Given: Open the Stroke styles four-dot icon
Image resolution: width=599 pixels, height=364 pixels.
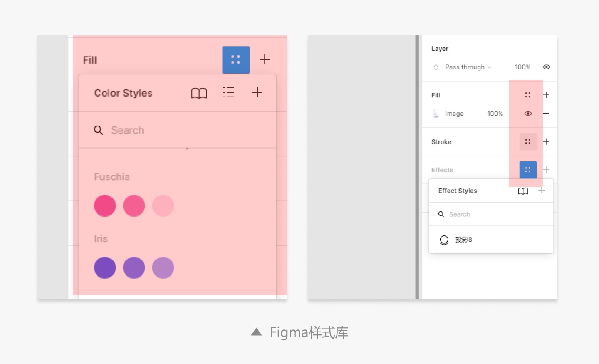Looking at the screenshot, I should tap(527, 141).
